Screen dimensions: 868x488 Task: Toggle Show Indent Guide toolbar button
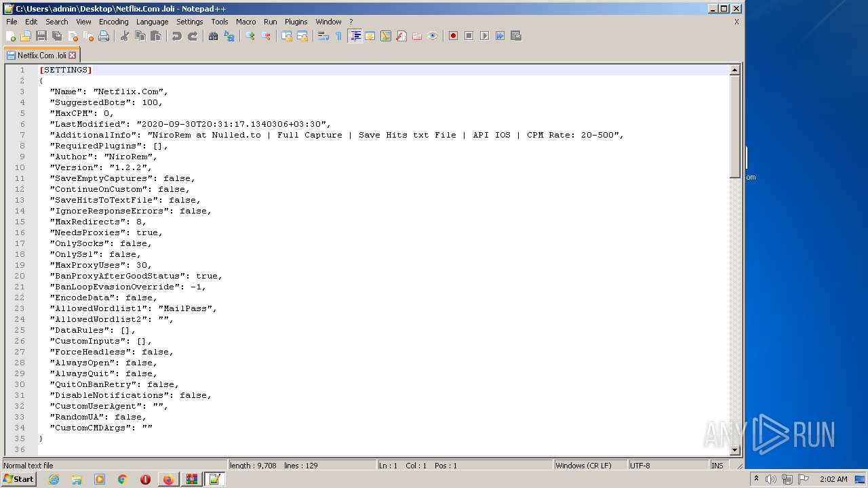coord(355,36)
